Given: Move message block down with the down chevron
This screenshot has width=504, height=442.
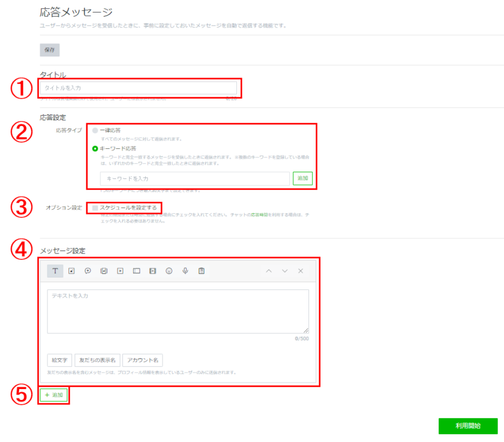Looking at the screenshot, I should tap(284, 271).
